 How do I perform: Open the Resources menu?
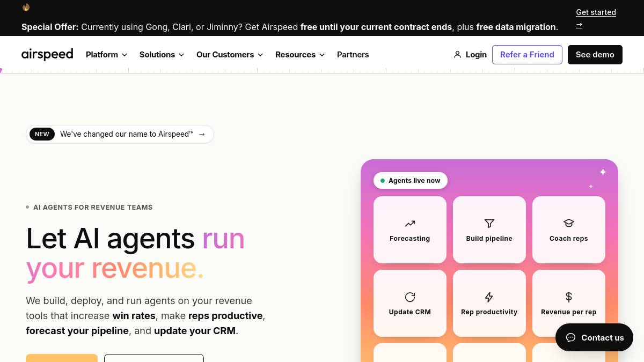(300, 55)
